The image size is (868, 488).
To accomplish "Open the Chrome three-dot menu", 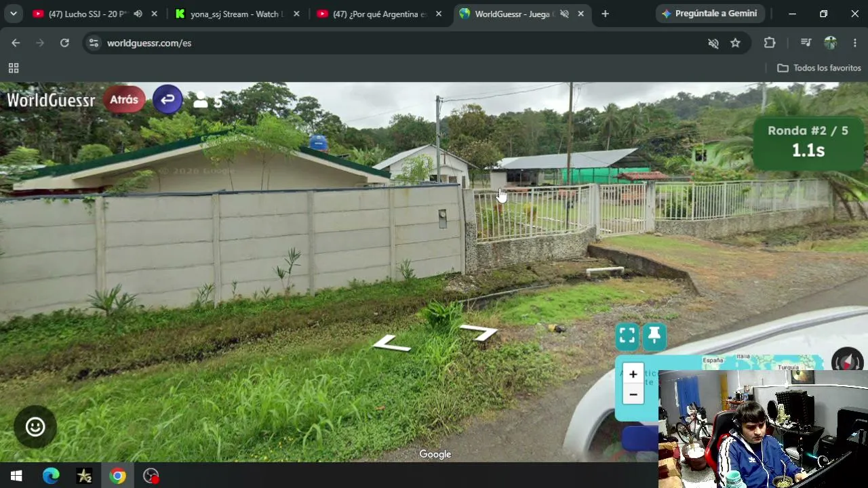I will point(854,43).
